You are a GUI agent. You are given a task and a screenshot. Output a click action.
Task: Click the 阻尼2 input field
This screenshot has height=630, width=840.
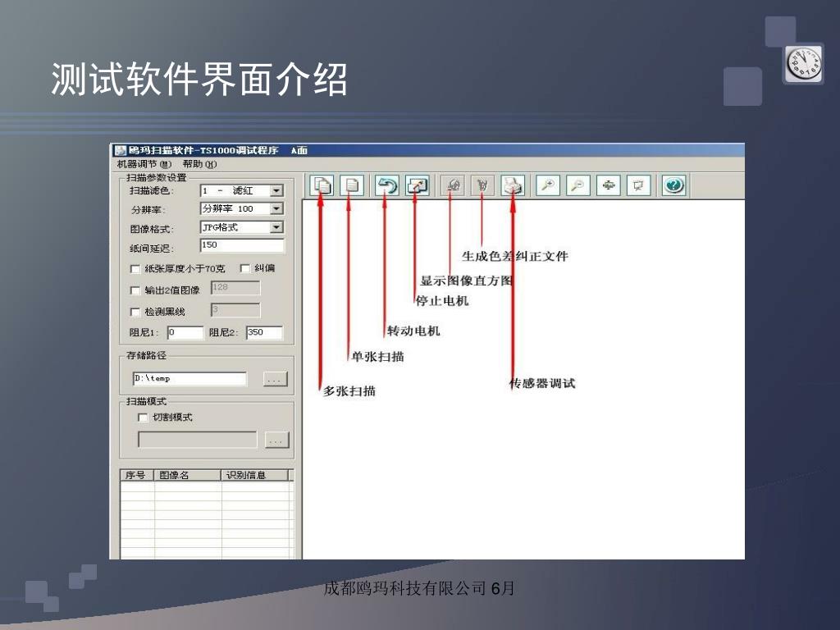[x=264, y=333]
